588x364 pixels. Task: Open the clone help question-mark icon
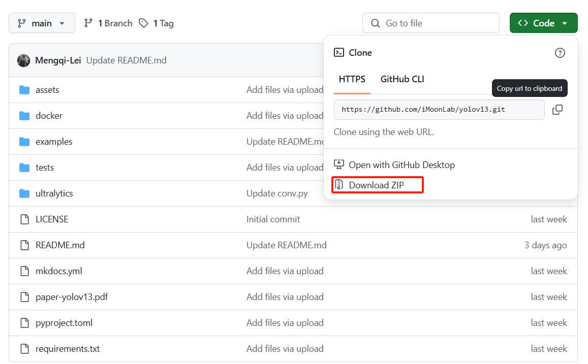tap(560, 53)
